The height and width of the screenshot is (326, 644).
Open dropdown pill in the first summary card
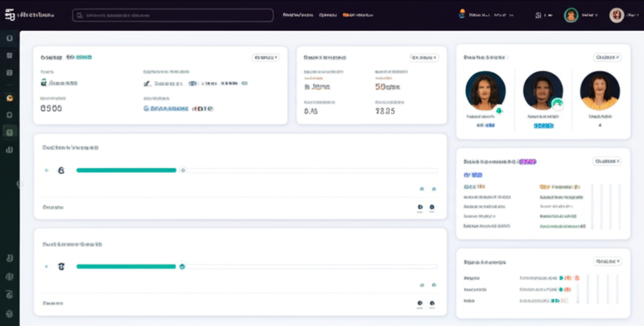pyautogui.click(x=266, y=58)
